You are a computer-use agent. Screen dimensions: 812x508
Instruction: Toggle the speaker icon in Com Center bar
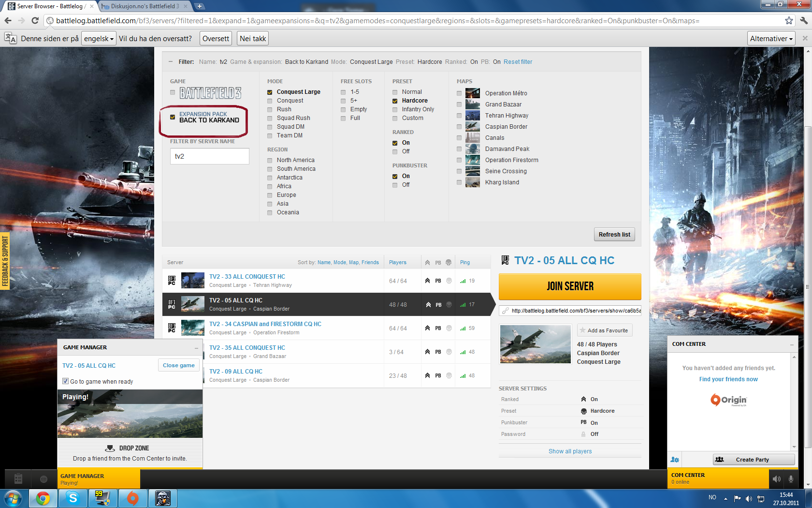tap(776, 479)
